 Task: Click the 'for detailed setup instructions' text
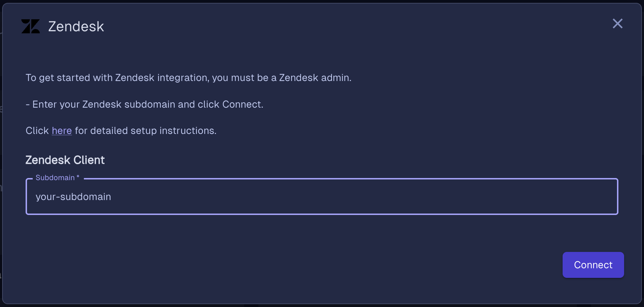click(x=145, y=131)
